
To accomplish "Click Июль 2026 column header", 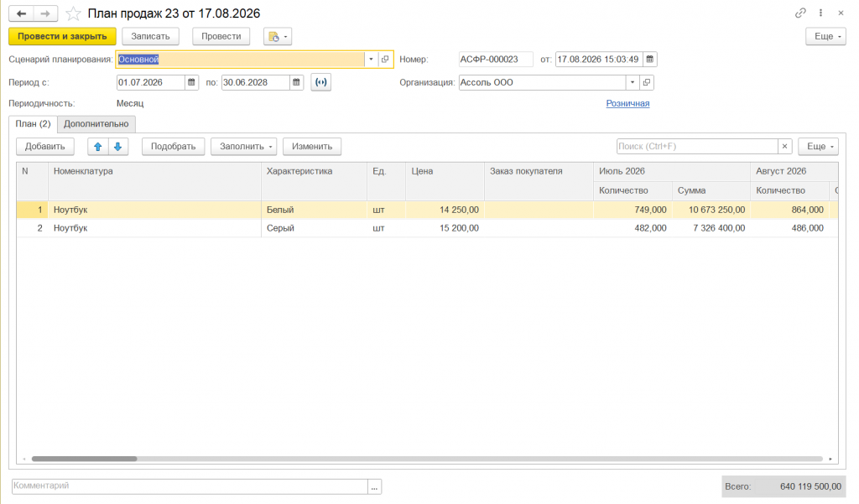I will pos(672,171).
